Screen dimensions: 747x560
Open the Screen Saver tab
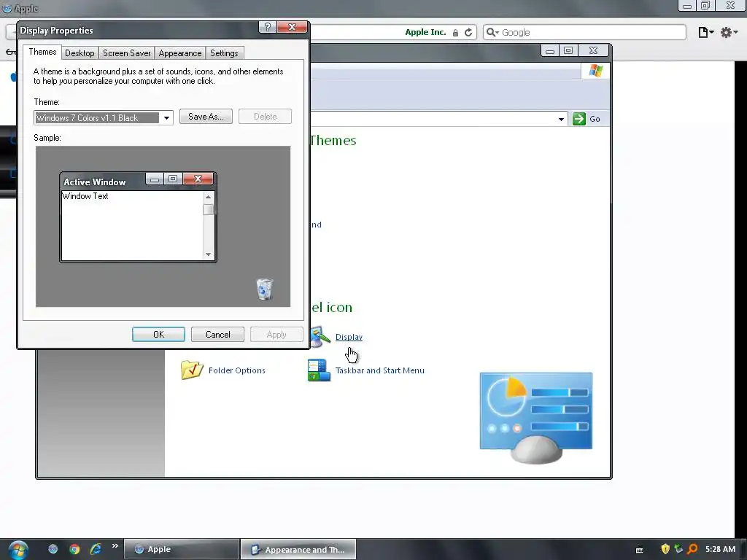[x=127, y=52]
